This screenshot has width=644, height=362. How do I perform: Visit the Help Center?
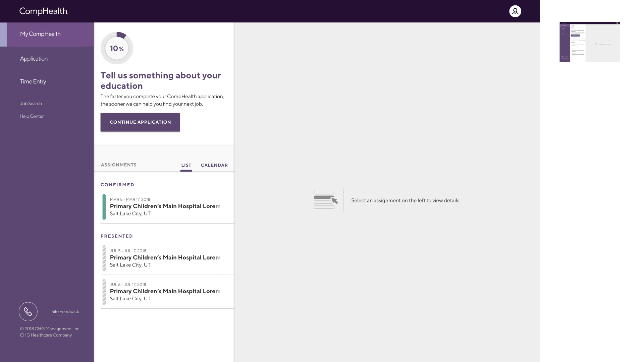[32, 116]
